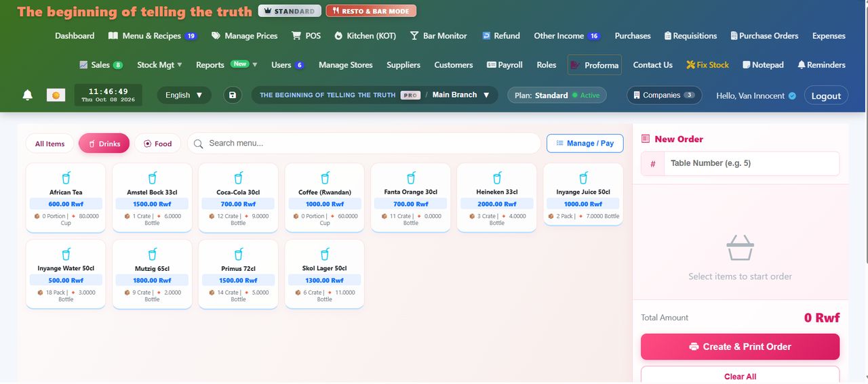
Task: Go to Menu & Recipes
Action: pos(153,36)
